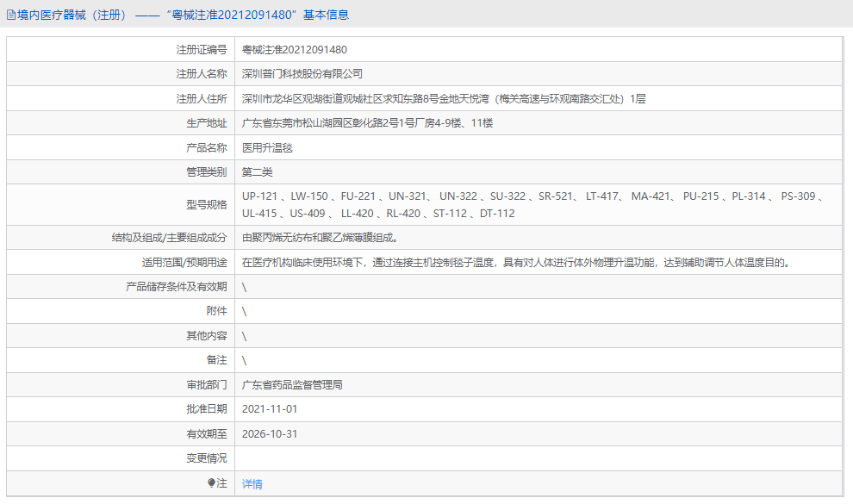Select the approval date 2021-11-01

(x=270, y=408)
